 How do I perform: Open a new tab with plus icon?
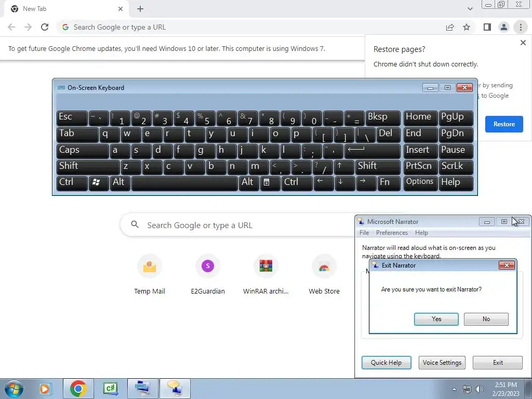[140, 9]
